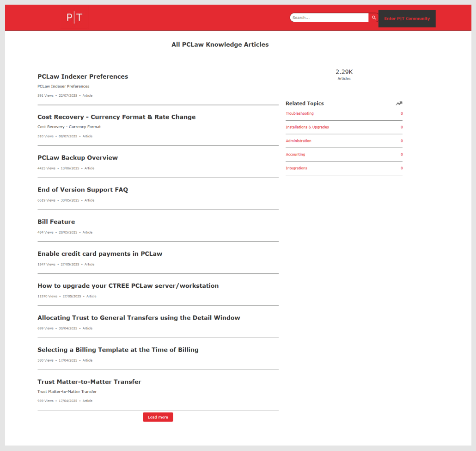The width and height of the screenshot is (476, 451).
Task: Select Accounting related topic
Action: (x=295, y=154)
